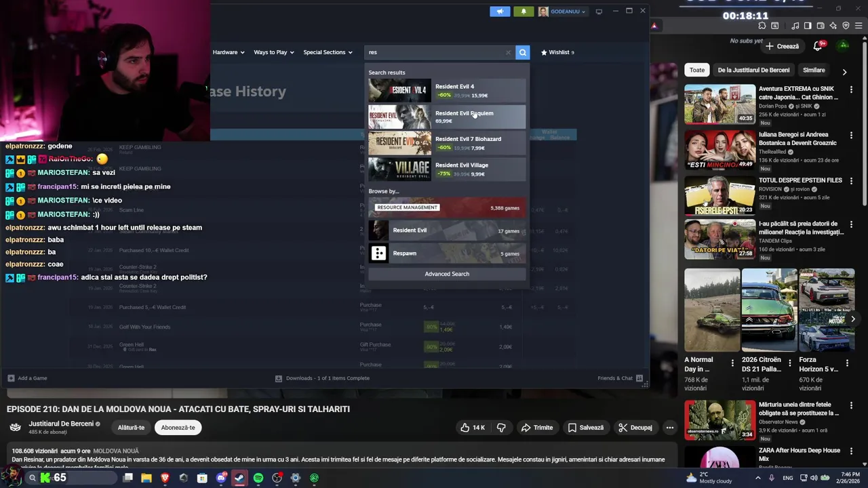Screen dimensions: 868x488
Task: Browse the Resource Management tag
Action: [447, 207]
